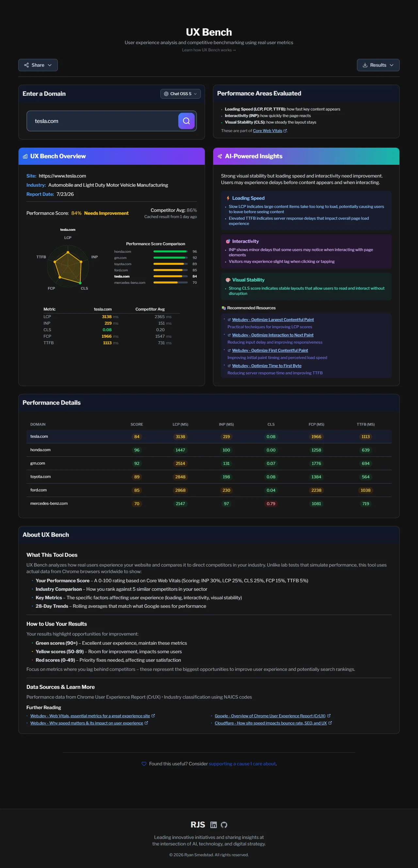This screenshot has height=868, width=418.
Task: Click the tesla.com score comparison bar
Action: [x=171, y=276]
